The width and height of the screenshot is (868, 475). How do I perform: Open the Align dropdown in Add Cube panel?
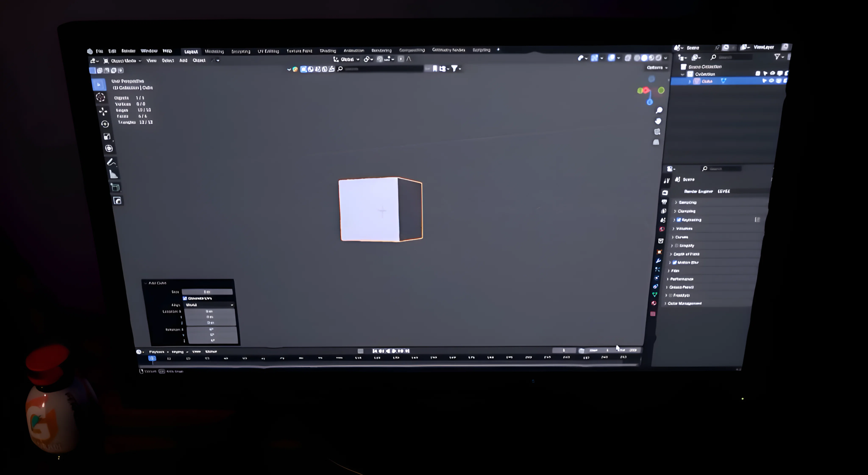(209, 305)
